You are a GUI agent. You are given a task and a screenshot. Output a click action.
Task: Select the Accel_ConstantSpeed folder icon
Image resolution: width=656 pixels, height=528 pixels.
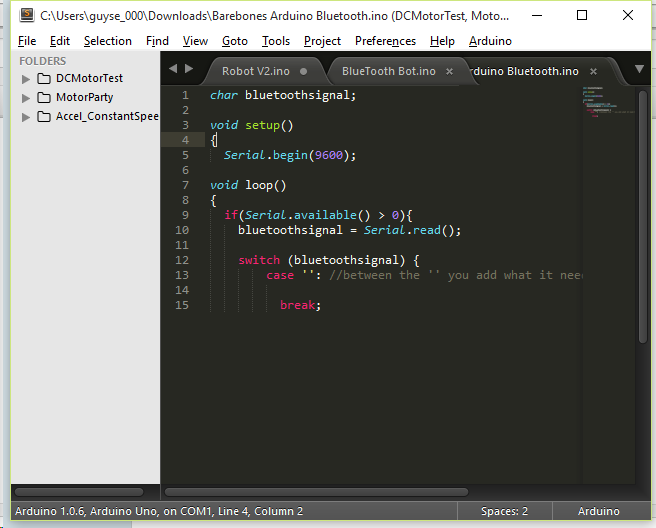tap(44, 116)
